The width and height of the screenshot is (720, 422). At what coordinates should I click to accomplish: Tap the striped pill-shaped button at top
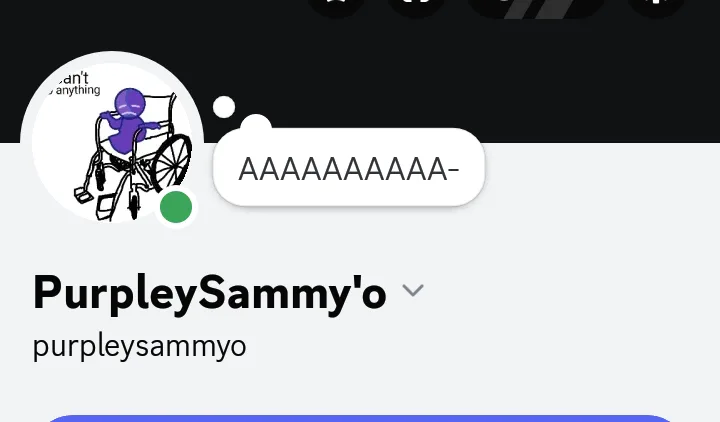[535, 6]
